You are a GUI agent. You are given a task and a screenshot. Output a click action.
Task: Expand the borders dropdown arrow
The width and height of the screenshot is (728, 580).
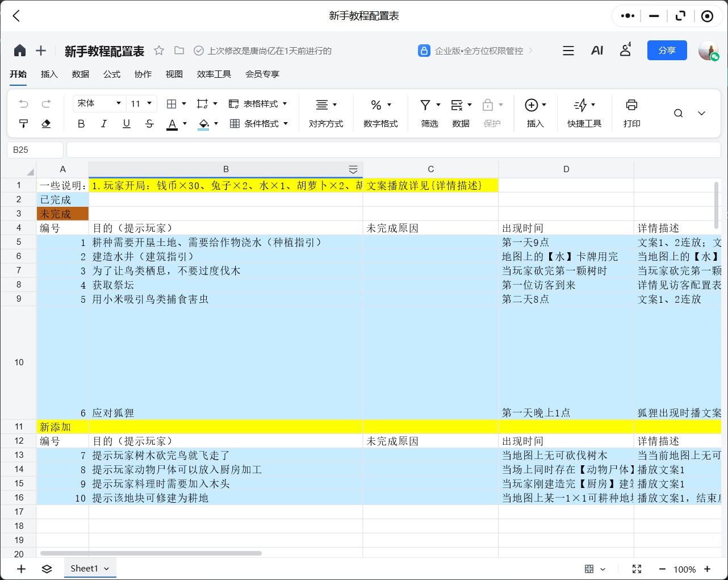point(184,104)
